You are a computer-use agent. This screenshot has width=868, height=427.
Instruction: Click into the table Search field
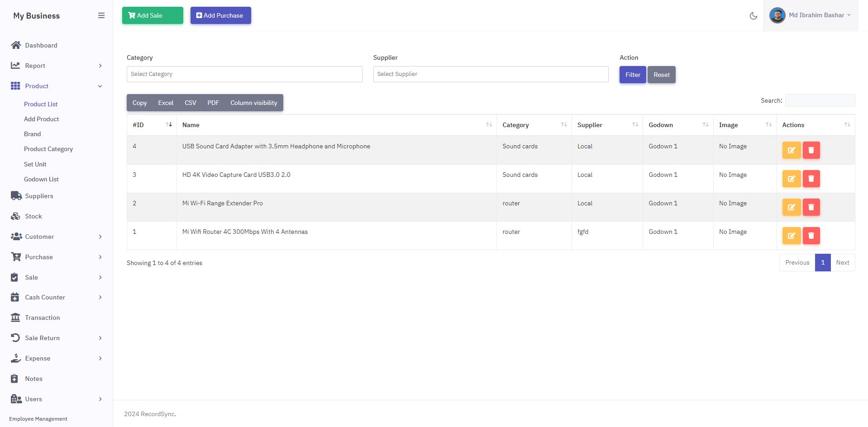pyautogui.click(x=820, y=100)
